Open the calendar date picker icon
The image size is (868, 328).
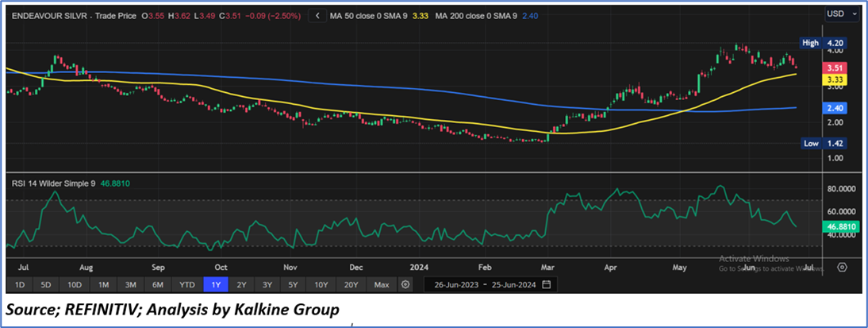point(547,285)
